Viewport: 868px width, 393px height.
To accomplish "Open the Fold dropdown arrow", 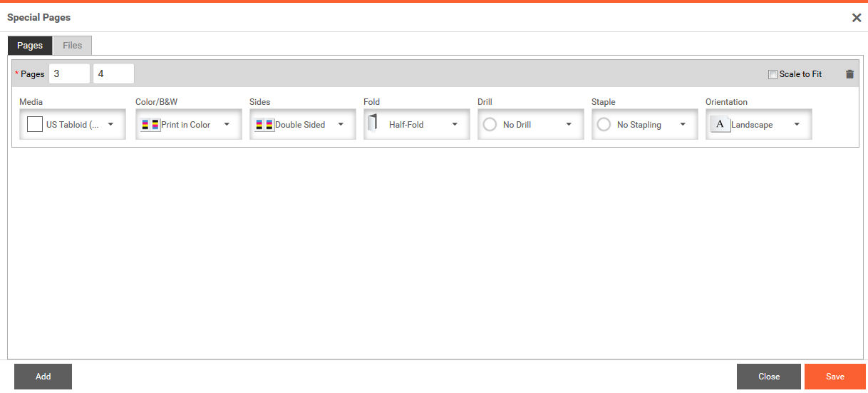I will [x=455, y=124].
